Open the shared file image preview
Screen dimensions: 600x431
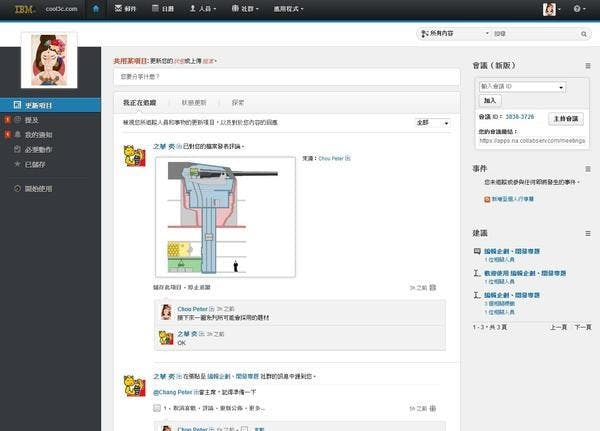(x=225, y=217)
